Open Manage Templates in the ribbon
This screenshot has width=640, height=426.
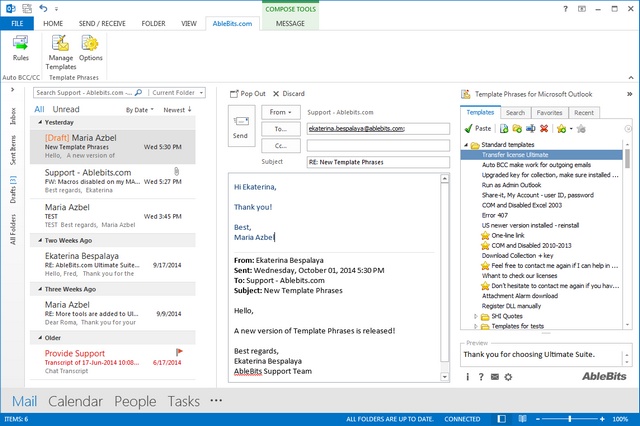point(61,52)
